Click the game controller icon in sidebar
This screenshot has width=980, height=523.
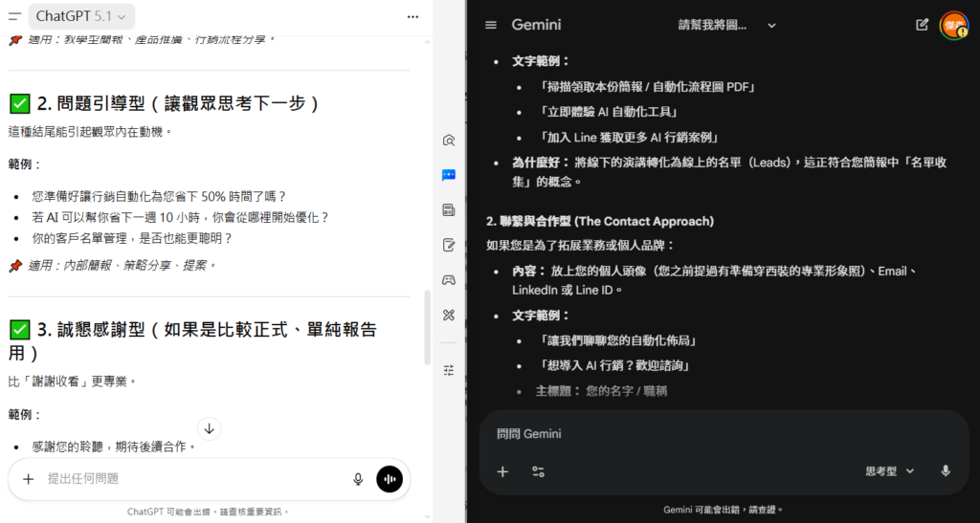pyautogui.click(x=449, y=279)
